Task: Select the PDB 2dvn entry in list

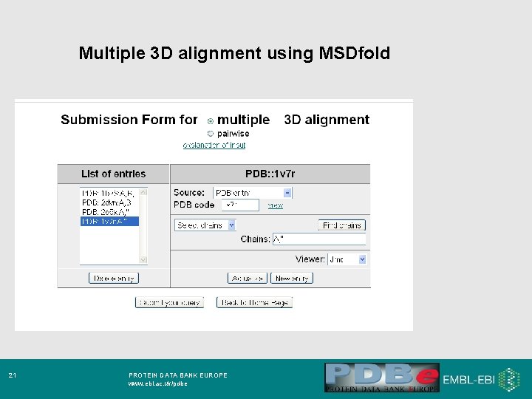Action: pyautogui.click(x=109, y=202)
